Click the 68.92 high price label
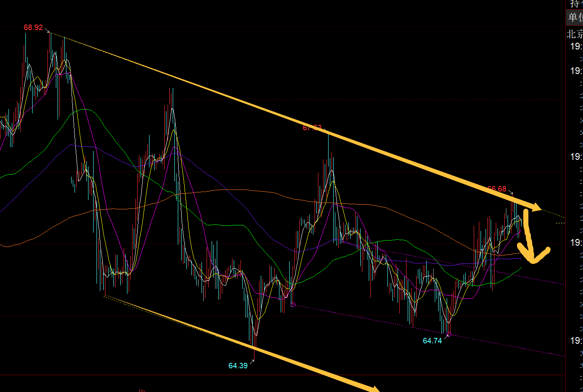The image size is (583, 392). tap(33, 27)
